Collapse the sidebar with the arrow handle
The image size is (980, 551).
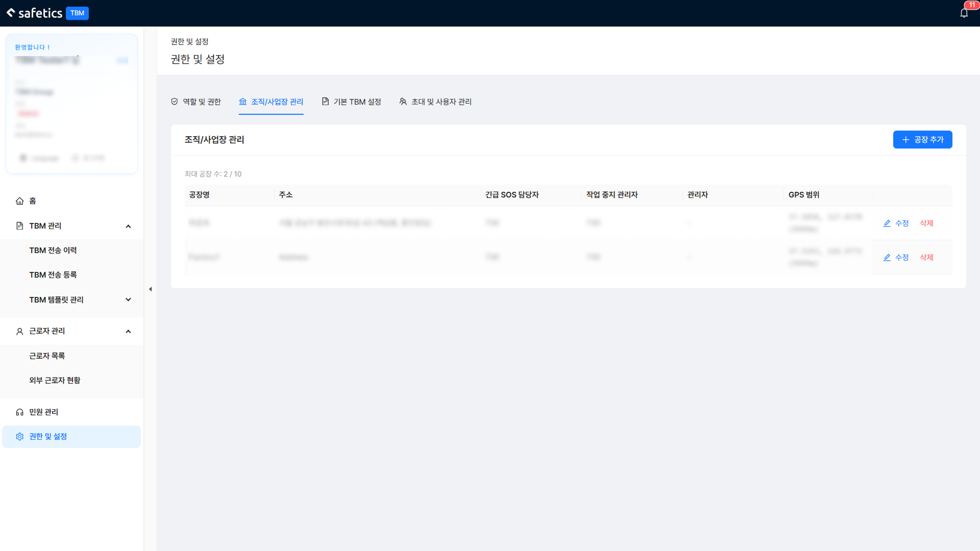[150, 289]
